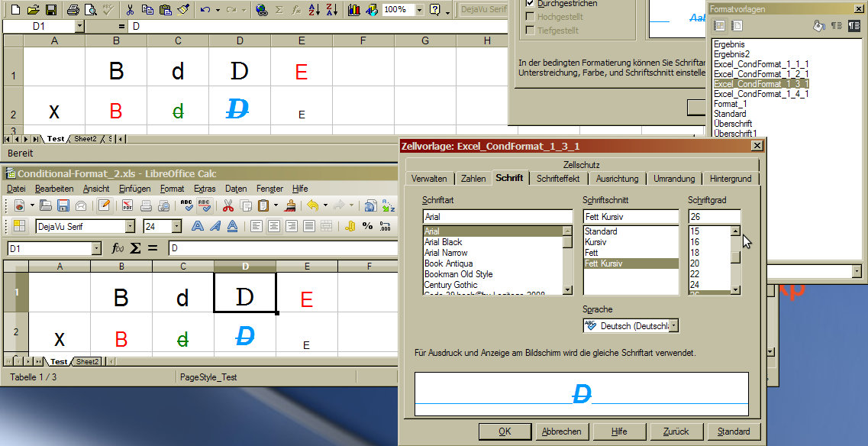Select Arial Black in Schriftart list
Viewport: 868px width, 446px height.
coord(444,242)
